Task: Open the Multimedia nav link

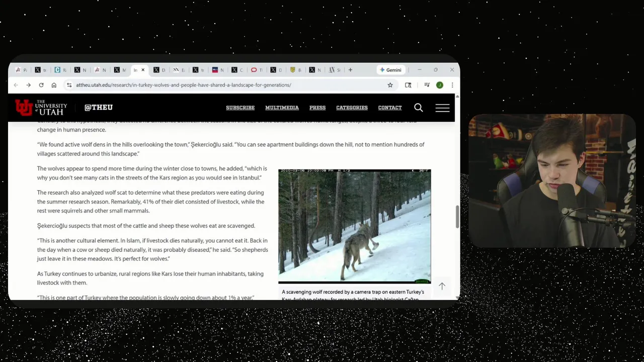Action: pyautogui.click(x=282, y=108)
